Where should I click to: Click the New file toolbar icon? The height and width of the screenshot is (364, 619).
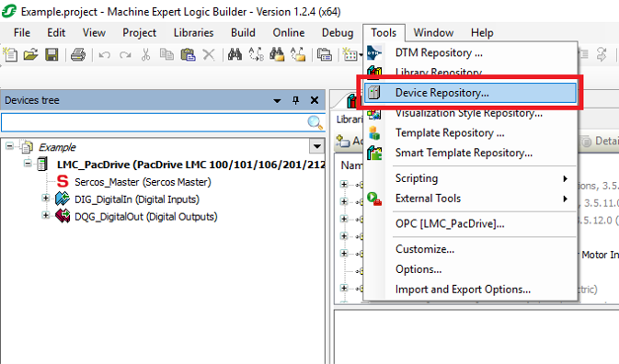pos(10,54)
